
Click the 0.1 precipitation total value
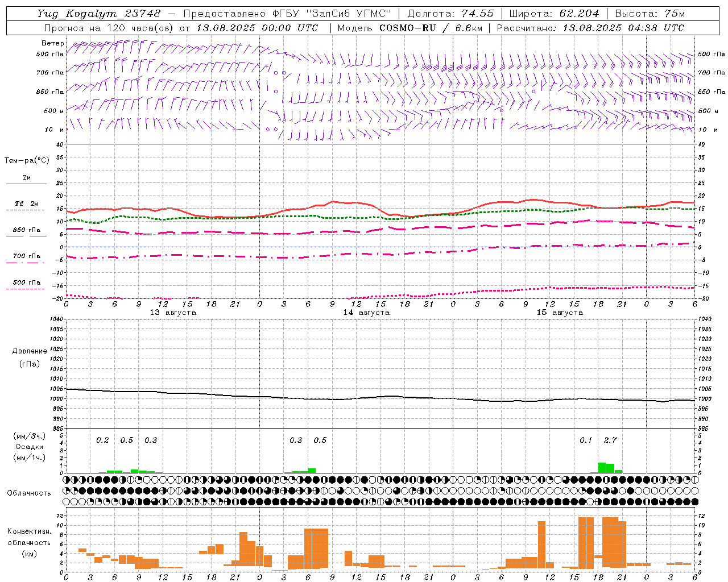tap(586, 440)
